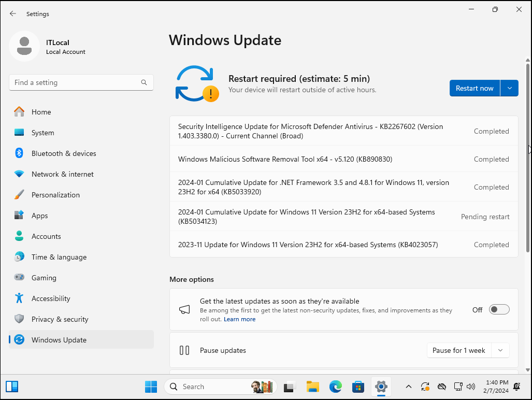Click the Windows Update tray icon
Screen dimensions: 532x400
point(425,387)
